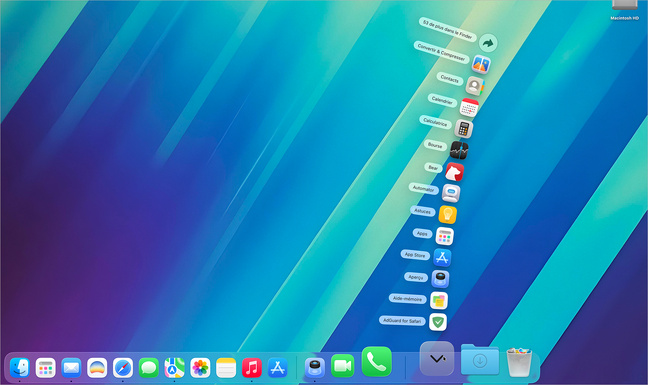Open the Phone app in the Dock
Screen dimensions: 648x385
coord(376,361)
